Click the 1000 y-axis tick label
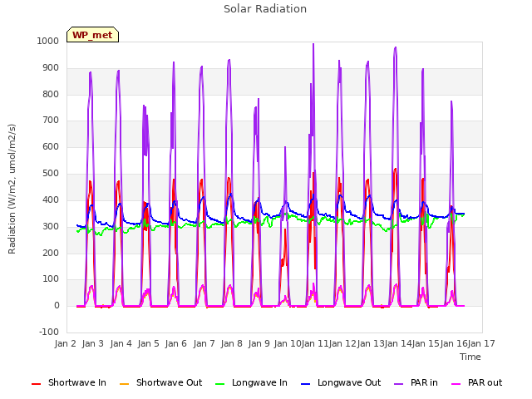This screenshot has width=532, height=399. point(48,41)
